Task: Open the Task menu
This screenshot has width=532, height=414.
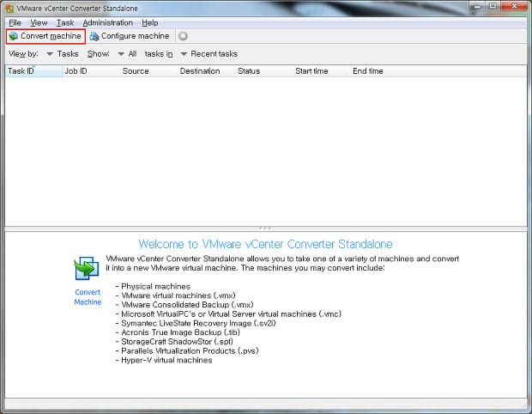Action: coord(65,22)
